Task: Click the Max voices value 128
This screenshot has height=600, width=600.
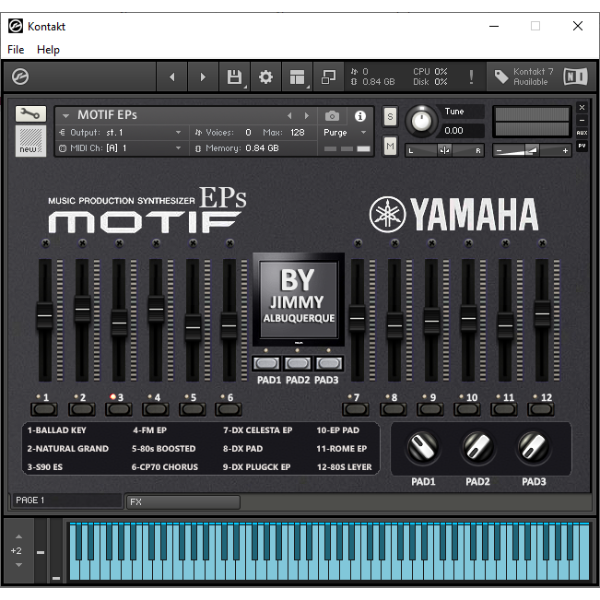Action: click(x=297, y=133)
